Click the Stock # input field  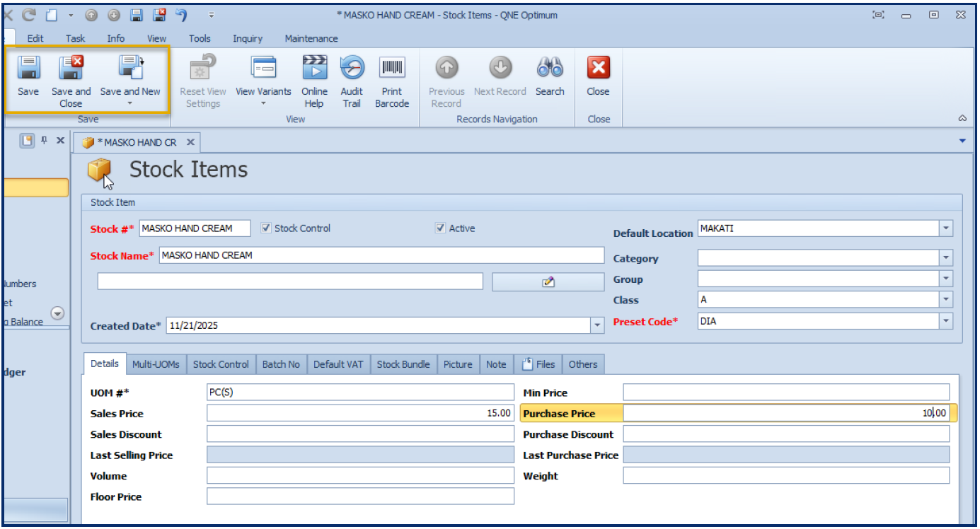tap(195, 228)
